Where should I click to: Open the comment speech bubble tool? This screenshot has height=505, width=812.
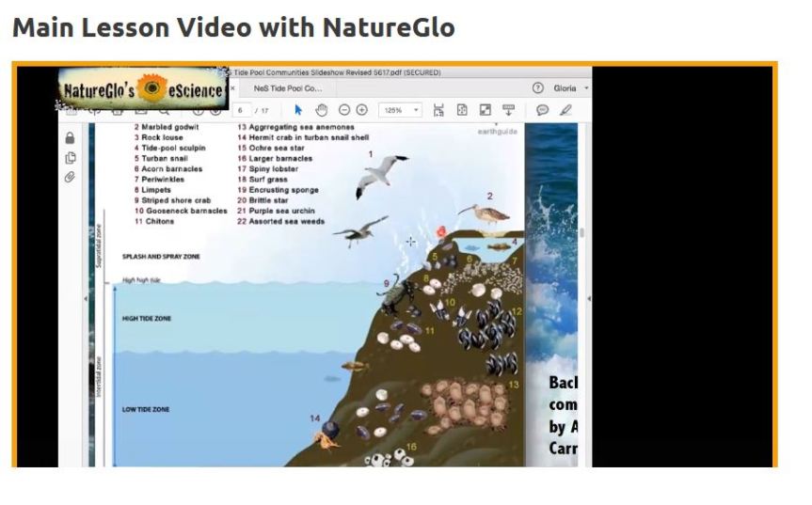point(543,110)
